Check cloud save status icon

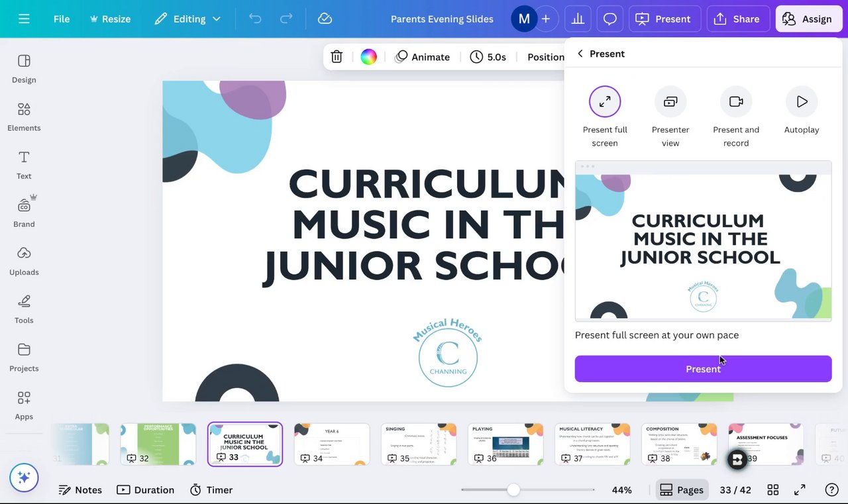pyautogui.click(x=325, y=19)
